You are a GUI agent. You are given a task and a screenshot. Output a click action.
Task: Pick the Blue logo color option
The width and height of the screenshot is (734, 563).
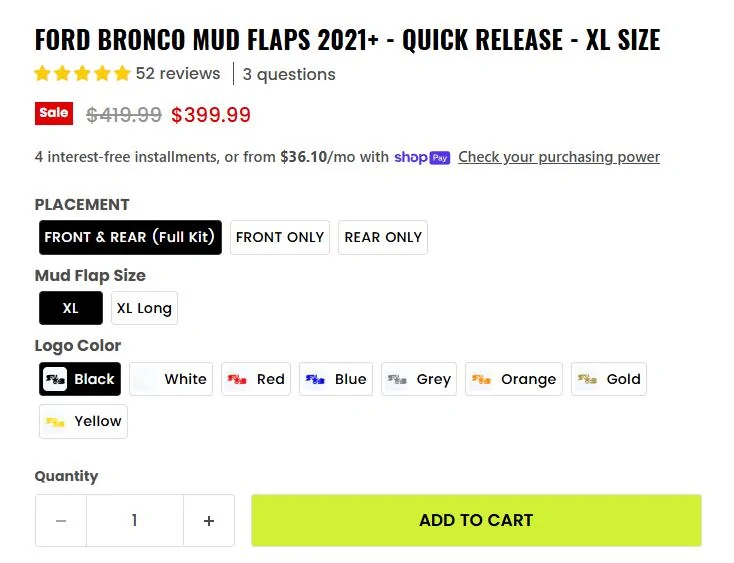point(336,379)
